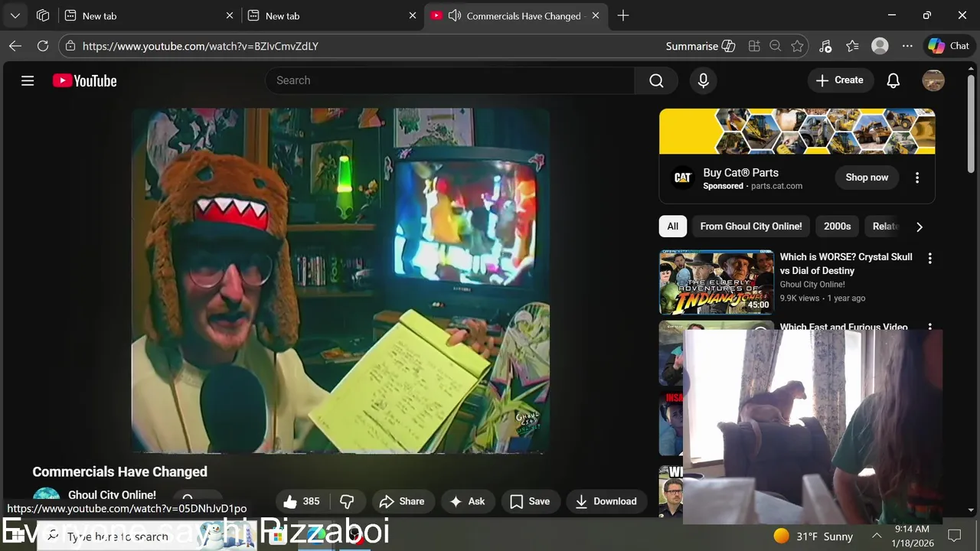
Task: Open the YouTube account avatar menu
Action: click(x=933, y=80)
